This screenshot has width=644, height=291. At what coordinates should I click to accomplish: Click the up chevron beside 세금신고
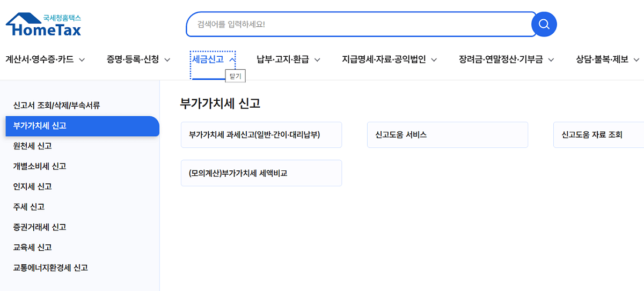click(231, 60)
